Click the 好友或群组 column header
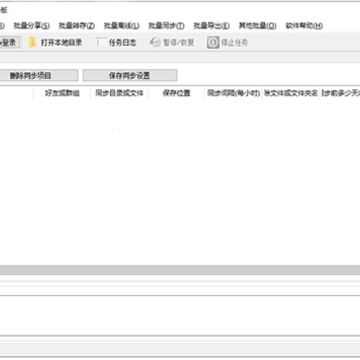 pos(62,93)
